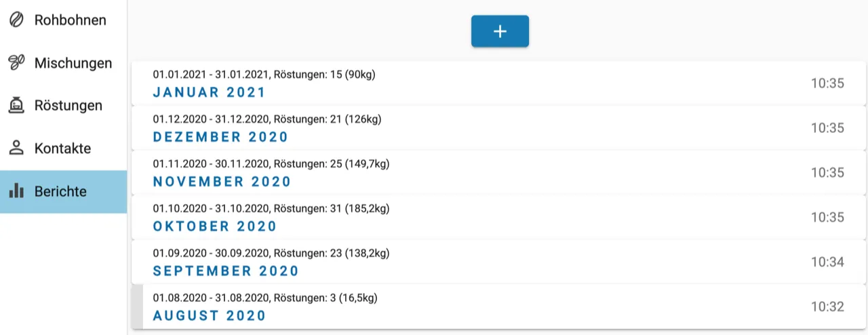Click the Röstungen roaster icon

pyautogui.click(x=16, y=105)
